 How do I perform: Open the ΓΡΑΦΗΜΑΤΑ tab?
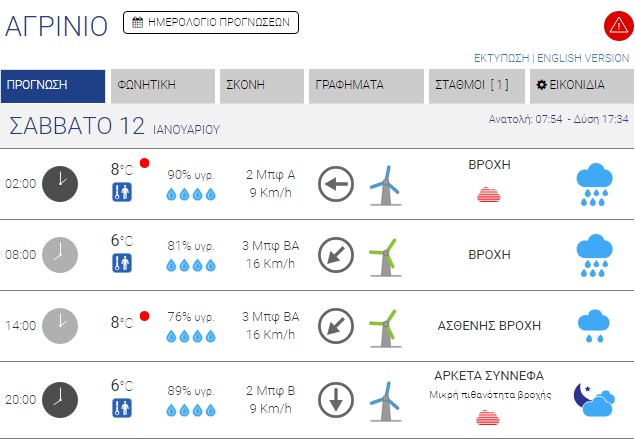(x=366, y=86)
